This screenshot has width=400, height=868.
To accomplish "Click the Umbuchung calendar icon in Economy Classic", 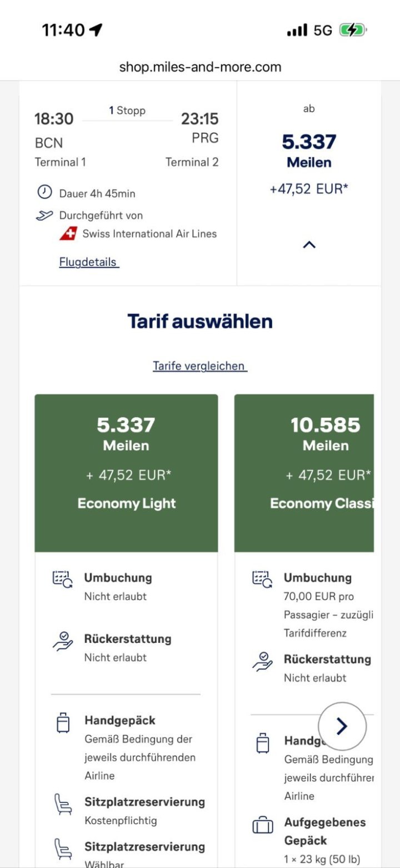I will pyautogui.click(x=262, y=579).
